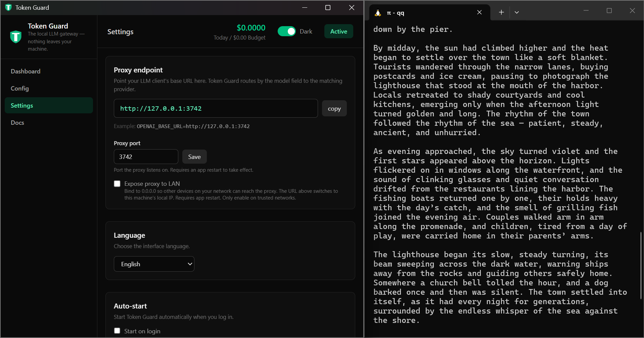Open the English language dropdown
Image resolution: width=644 pixels, height=338 pixels.
(x=154, y=264)
